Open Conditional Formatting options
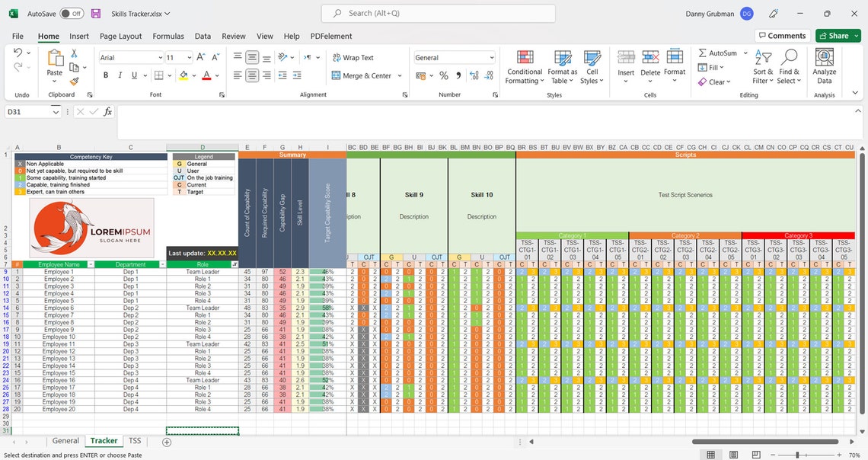868x460 pixels. (524, 67)
